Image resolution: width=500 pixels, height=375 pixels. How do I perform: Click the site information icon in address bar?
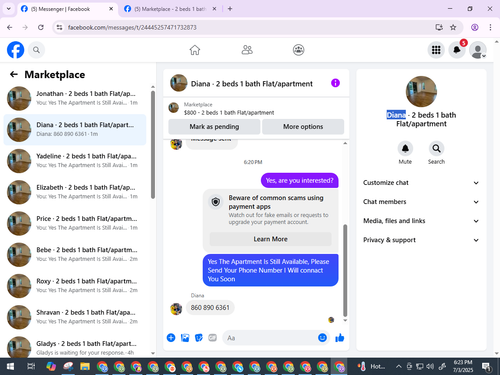click(59, 27)
